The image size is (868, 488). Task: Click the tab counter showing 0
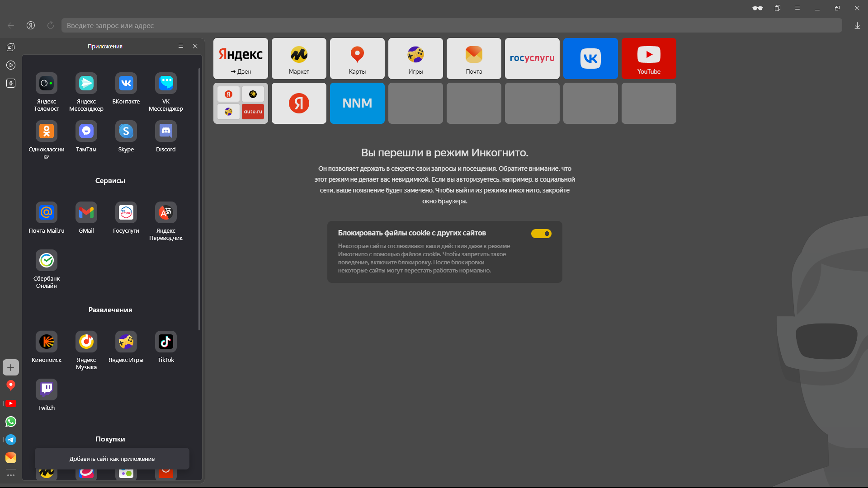(x=11, y=83)
